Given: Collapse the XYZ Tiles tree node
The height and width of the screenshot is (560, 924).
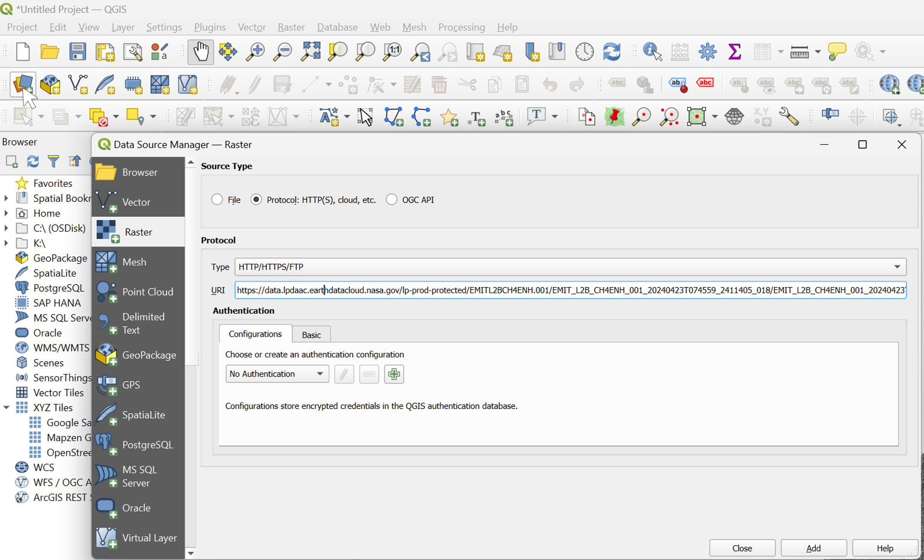Looking at the screenshot, I should click(6, 408).
